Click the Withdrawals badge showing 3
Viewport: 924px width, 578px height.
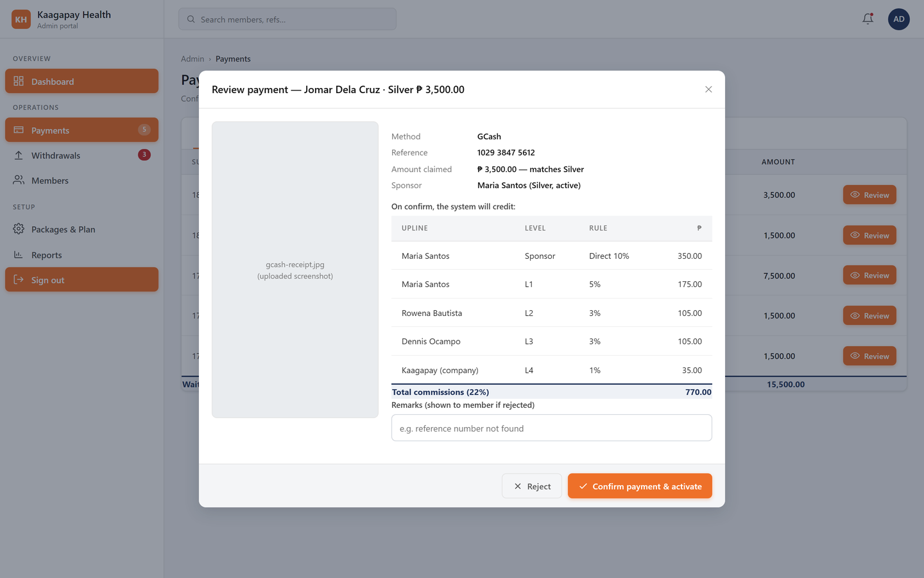[144, 155]
